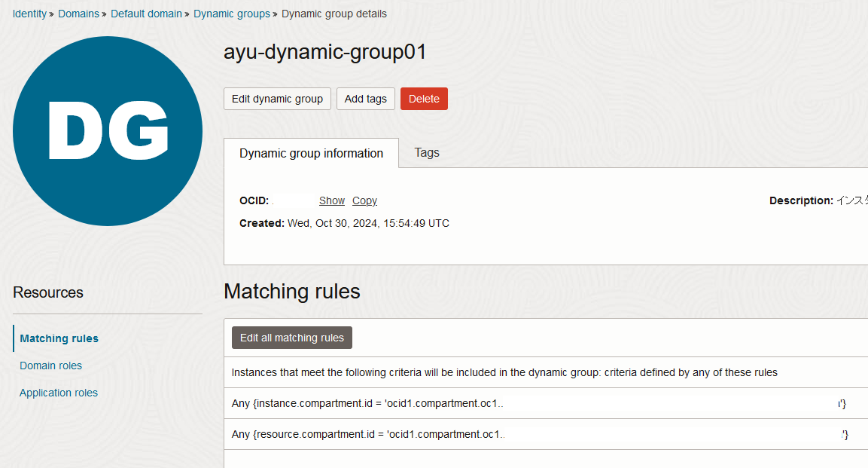Click the Edit dynamic group button
Viewport: 868px width, 468px height.
coord(277,98)
